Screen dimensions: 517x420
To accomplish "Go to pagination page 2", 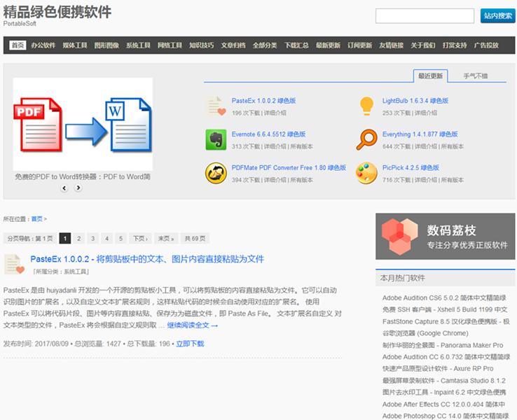I will click(x=78, y=239).
